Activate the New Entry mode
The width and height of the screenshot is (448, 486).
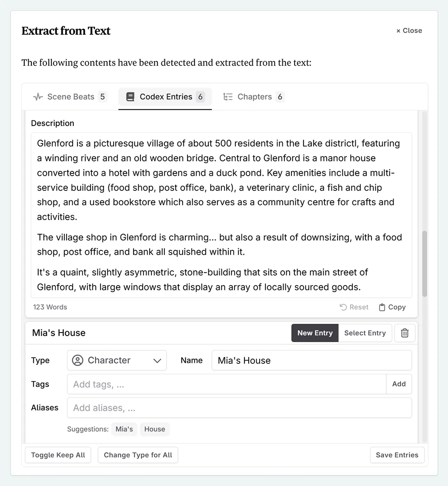[x=314, y=333]
